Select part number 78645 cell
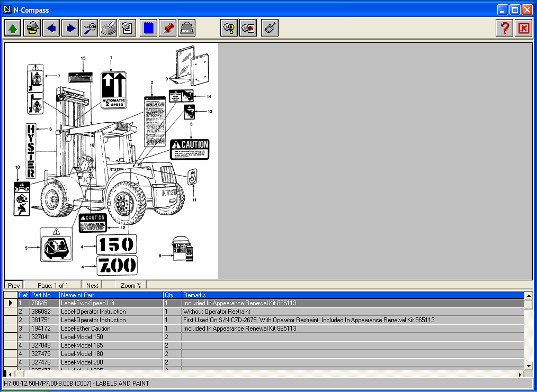The width and height of the screenshot is (537, 392). 44,303
